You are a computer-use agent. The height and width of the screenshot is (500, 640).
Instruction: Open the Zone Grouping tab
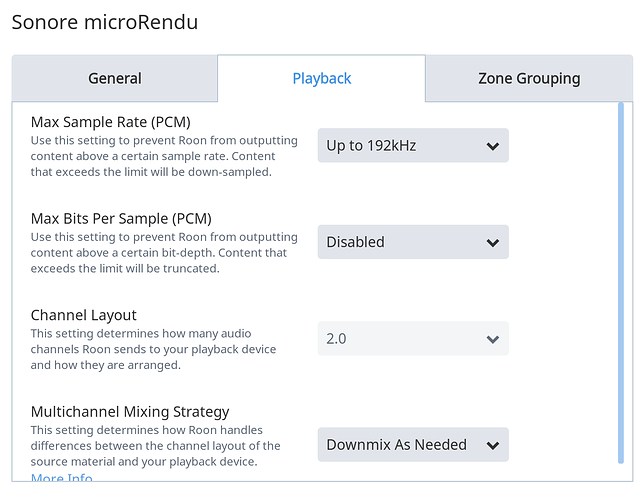(x=529, y=78)
